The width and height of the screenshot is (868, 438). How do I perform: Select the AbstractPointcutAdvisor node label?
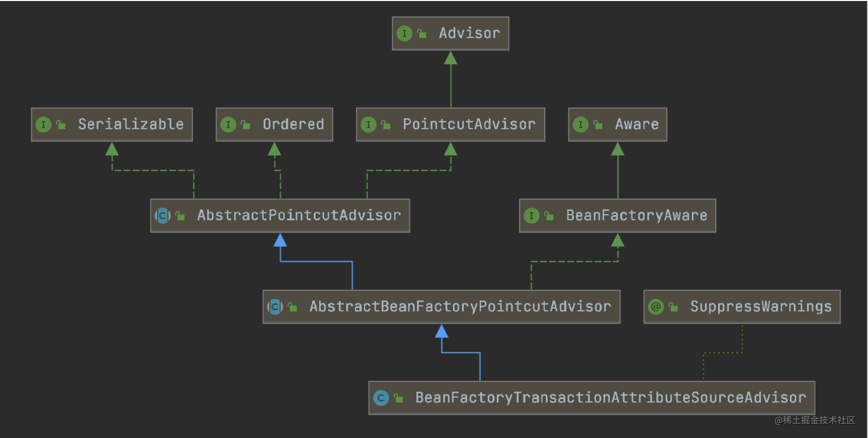pyautogui.click(x=299, y=215)
